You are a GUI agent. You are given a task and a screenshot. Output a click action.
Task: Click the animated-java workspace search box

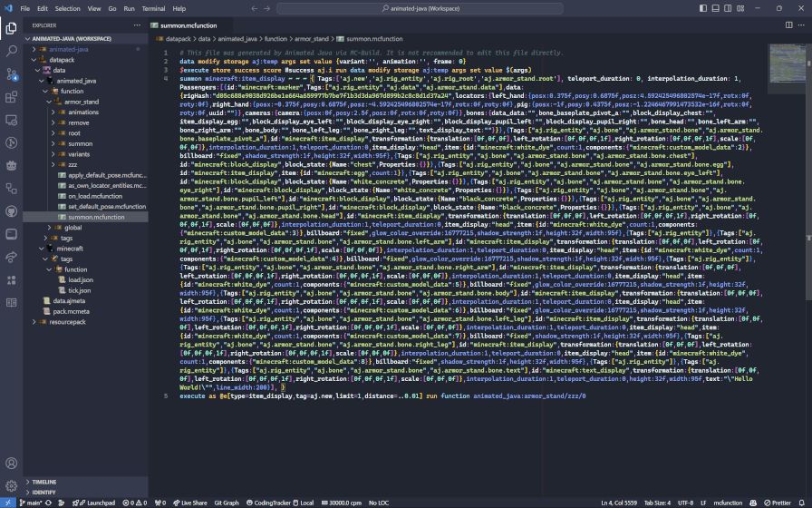[420, 8]
